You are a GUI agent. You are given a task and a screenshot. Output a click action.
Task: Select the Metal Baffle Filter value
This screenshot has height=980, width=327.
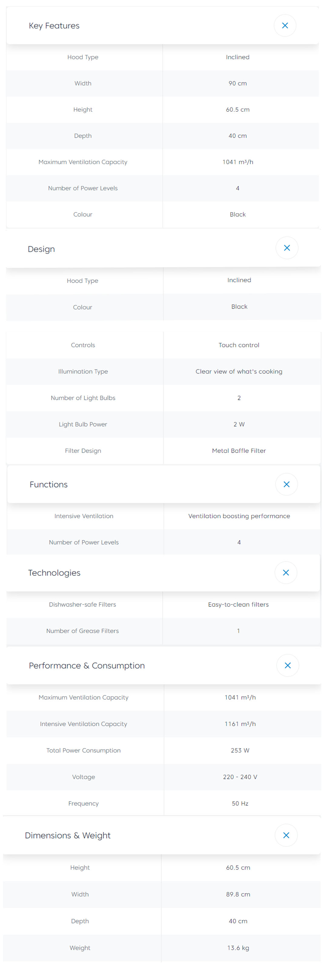(239, 451)
